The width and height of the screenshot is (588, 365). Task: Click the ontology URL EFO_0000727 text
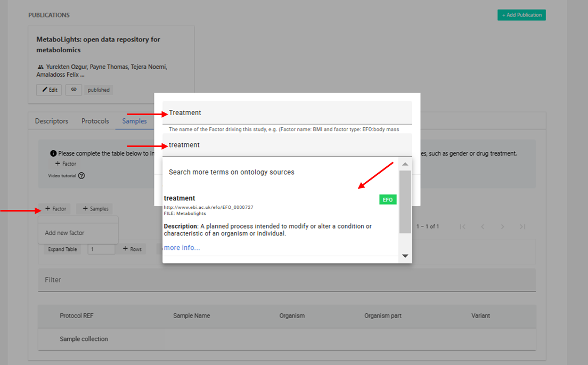(208, 207)
